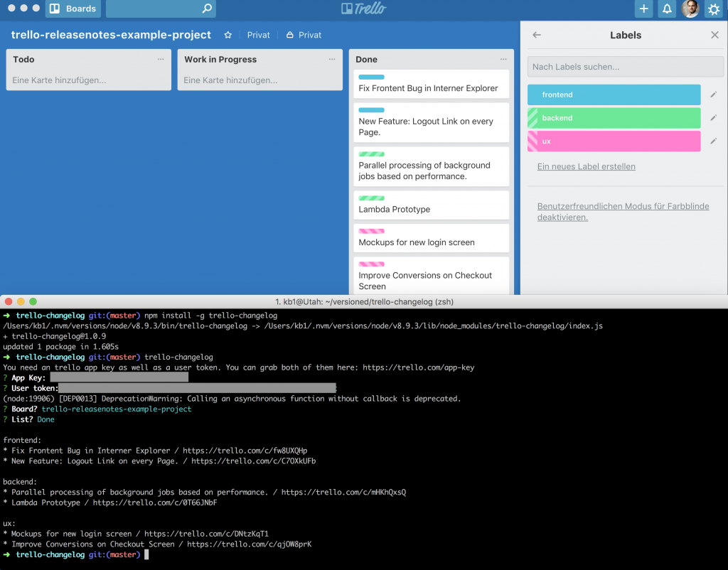Click the 'frontend:' heading in terminal output
Screen dimensions: 728x570
coord(22,440)
